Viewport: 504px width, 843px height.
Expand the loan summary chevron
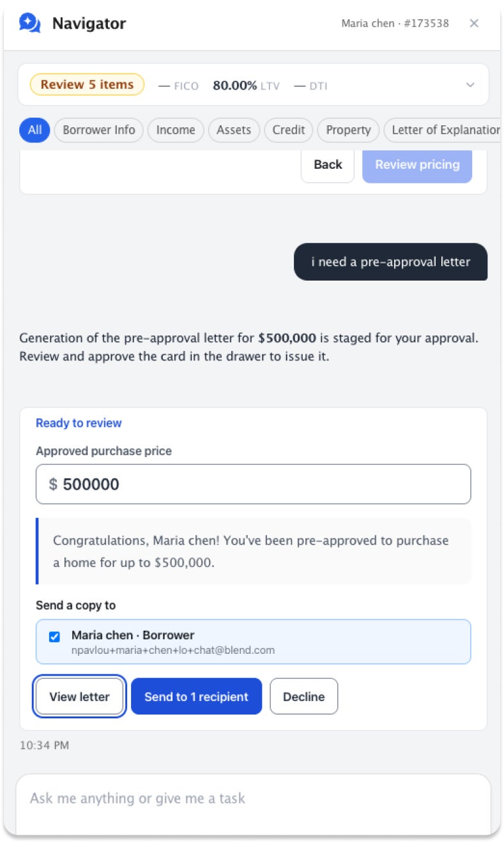(x=470, y=85)
